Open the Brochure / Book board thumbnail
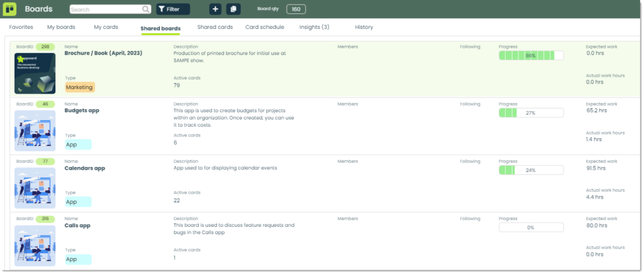The image size is (644, 274). coord(35,74)
